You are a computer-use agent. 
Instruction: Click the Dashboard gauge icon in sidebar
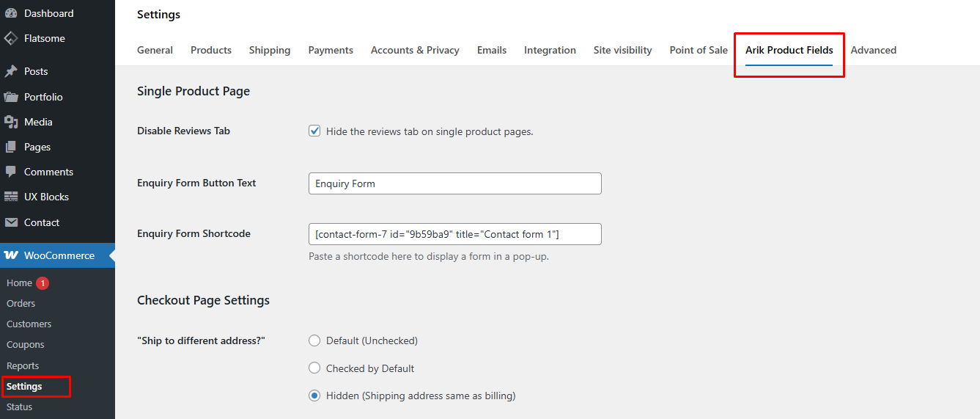tap(11, 13)
